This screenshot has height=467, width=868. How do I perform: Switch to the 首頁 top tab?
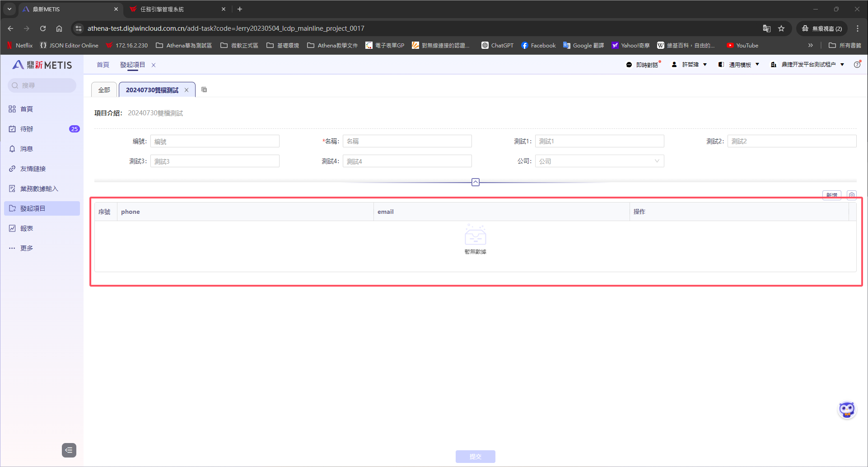pyautogui.click(x=103, y=65)
